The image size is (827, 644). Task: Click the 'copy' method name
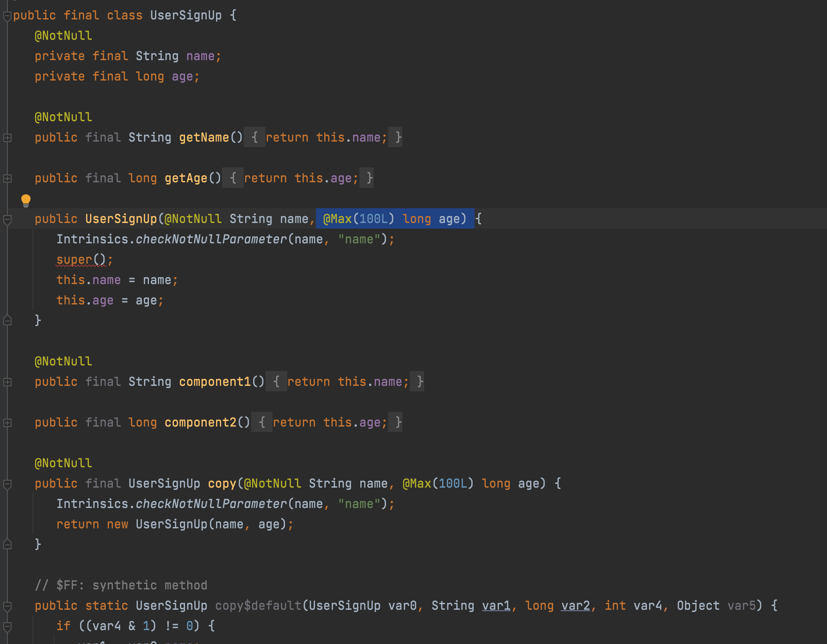tap(222, 483)
